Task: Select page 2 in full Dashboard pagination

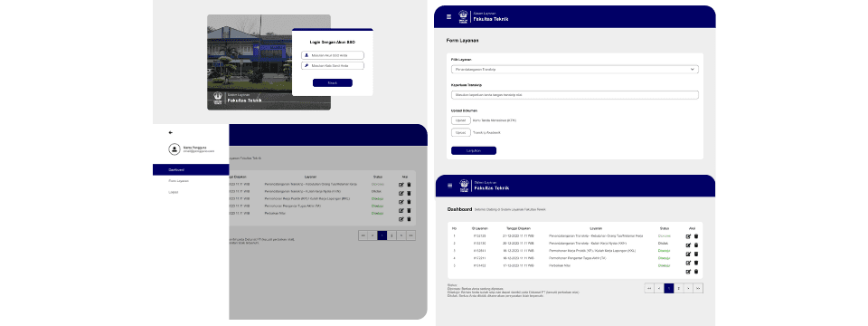Action: [679, 288]
